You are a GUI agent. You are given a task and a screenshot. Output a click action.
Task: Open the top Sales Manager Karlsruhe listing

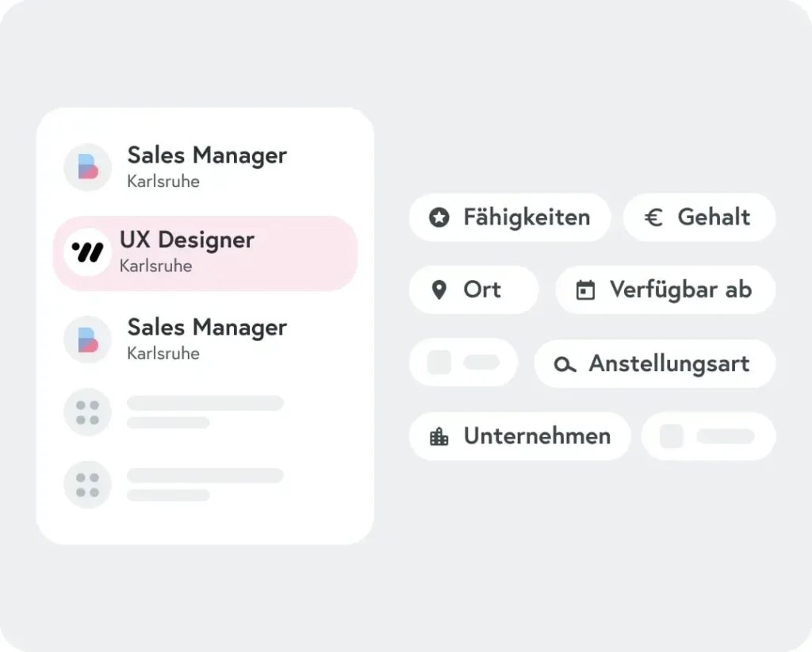coord(205,167)
